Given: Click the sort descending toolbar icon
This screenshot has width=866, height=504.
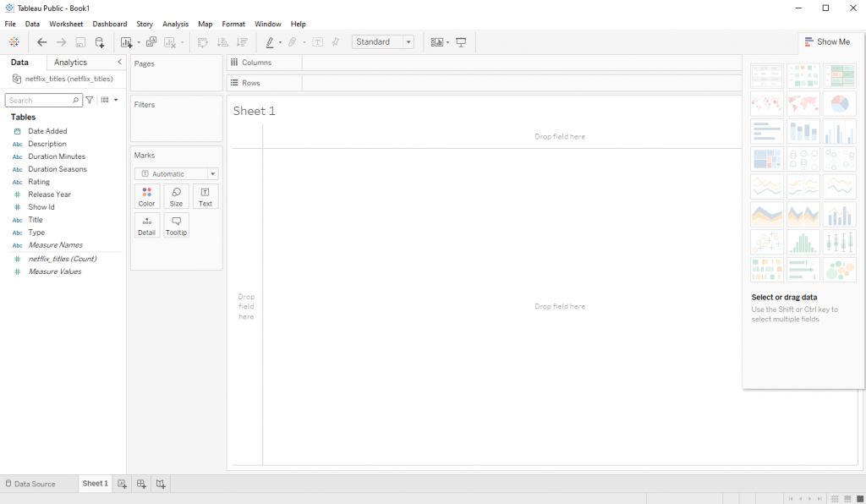Looking at the screenshot, I should pyautogui.click(x=242, y=42).
